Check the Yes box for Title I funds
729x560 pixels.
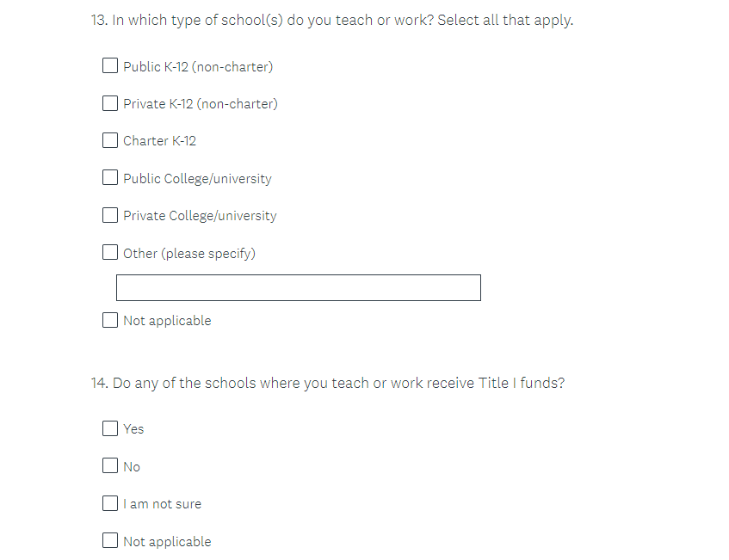110,428
